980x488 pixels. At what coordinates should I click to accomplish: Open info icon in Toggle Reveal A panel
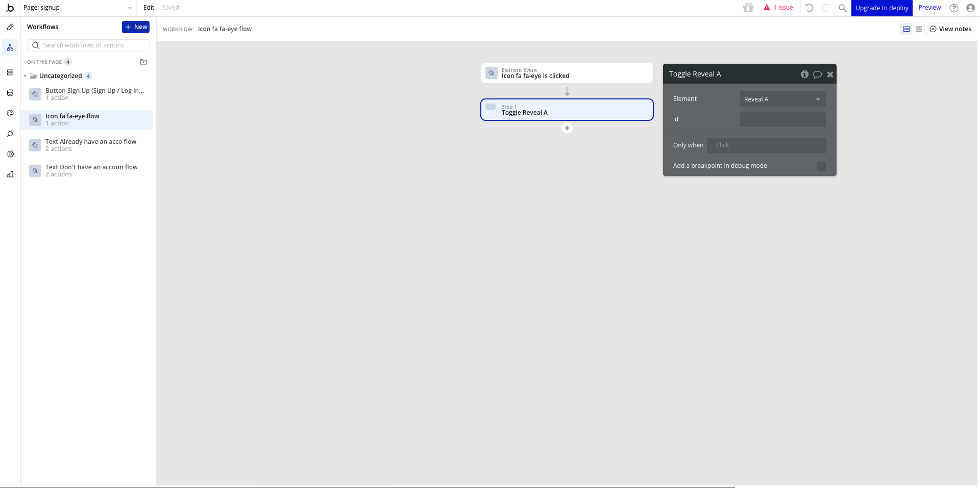804,74
